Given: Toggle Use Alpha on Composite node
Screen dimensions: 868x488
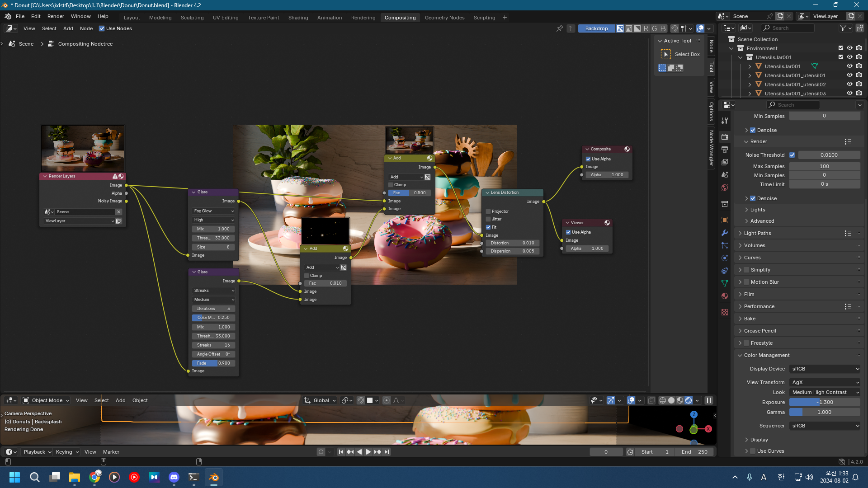Looking at the screenshot, I should point(588,159).
